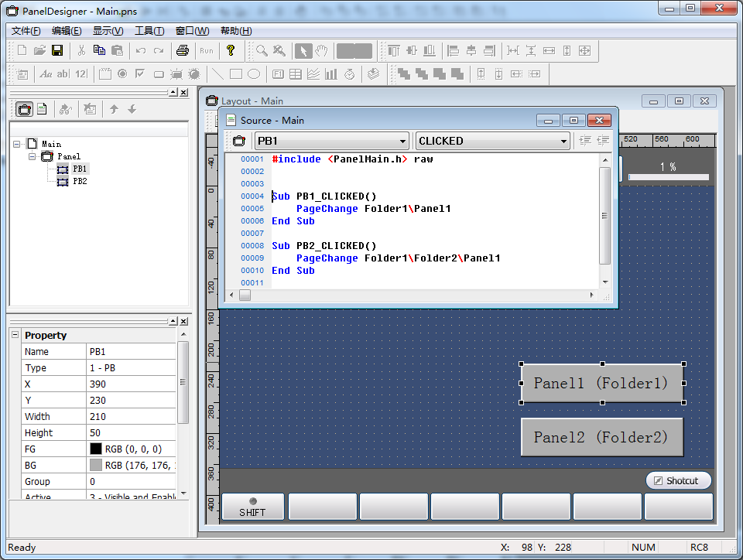Viewport: 743px width, 560px height.
Task: Click the Panel2 (Folder2) button
Action: point(601,437)
